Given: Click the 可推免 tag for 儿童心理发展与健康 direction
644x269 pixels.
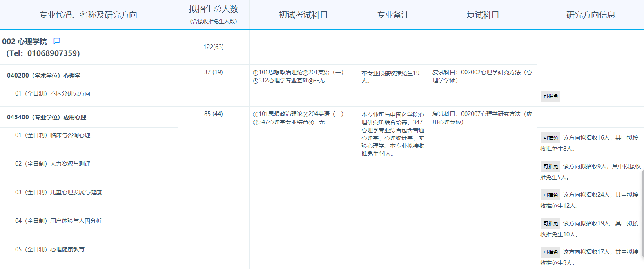Looking at the screenshot, I should click(x=550, y=195).
